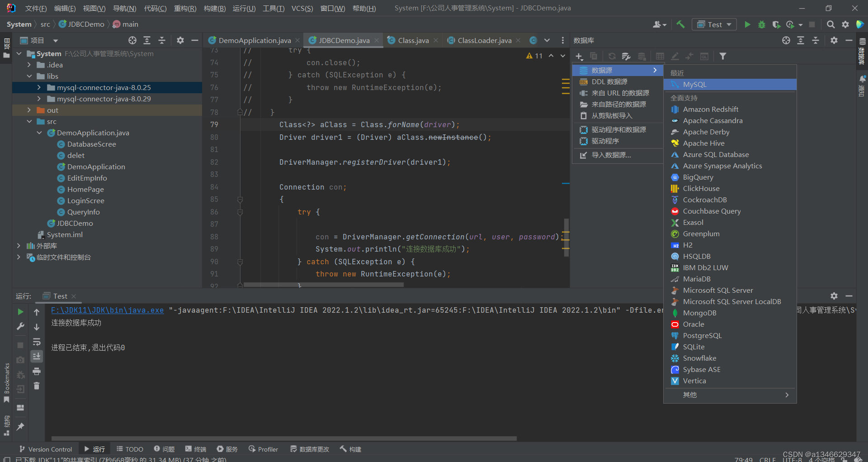Expand the .idea folder
Screen dimensions: 868x462
click(x=29, y=65)
